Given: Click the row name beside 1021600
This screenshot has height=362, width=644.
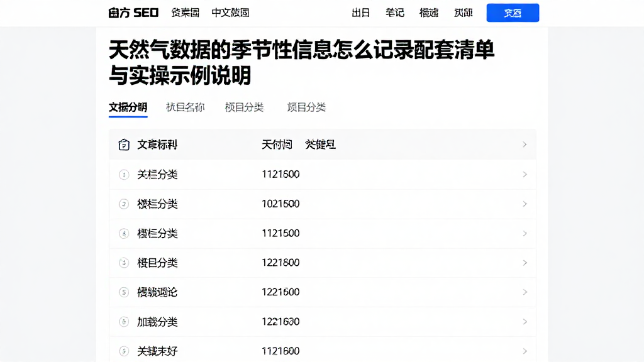Looking at the screenshot, I should pyautogui.click(x=157, y=204).
